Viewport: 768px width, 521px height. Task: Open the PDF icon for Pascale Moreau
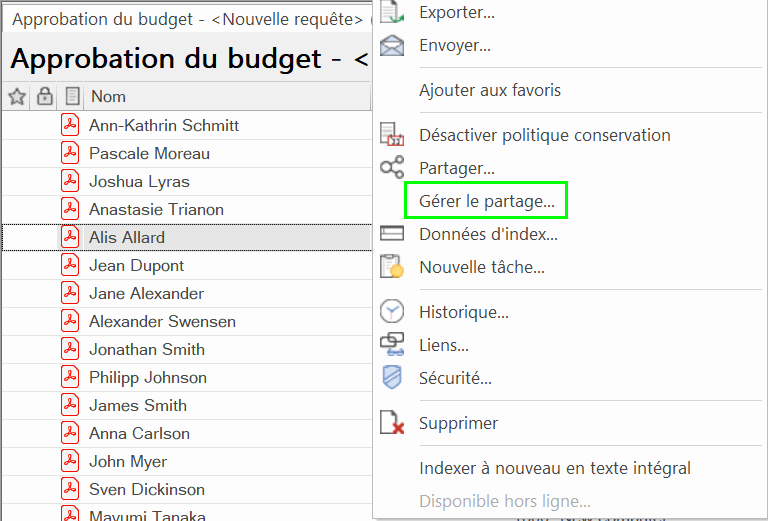pos(70,153)
